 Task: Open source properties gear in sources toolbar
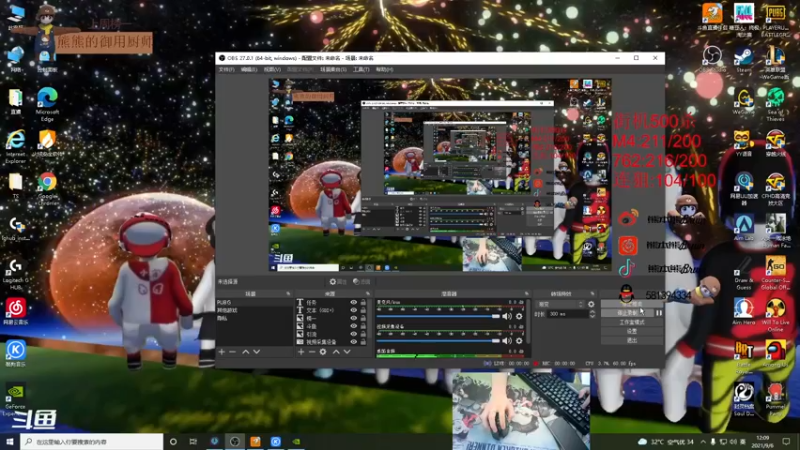[x=323, y=352]
